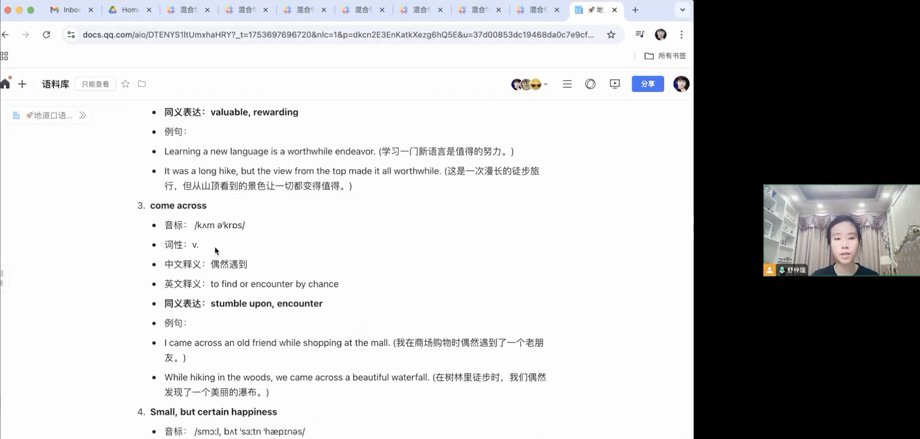The height and width of the screenshot is (439, 920).
Task: Click the plus icon to create new document
Action: (22, 84)
